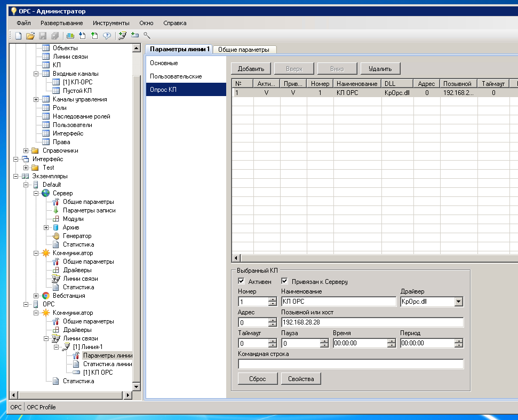Select the Линии связи item under Default Коммуникатор
The width and height of the screenshot is (518, 420).
pos(80,279)
